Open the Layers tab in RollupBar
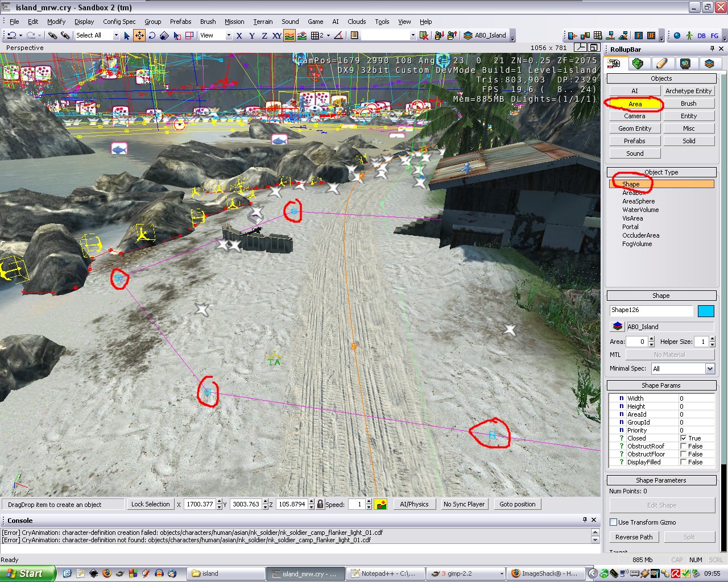 point(709,64)
